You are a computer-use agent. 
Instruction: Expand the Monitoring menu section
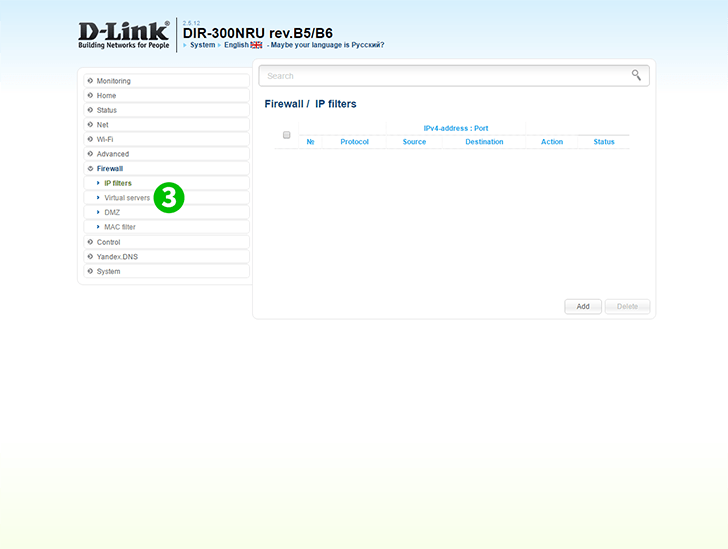tap(113, 81)
